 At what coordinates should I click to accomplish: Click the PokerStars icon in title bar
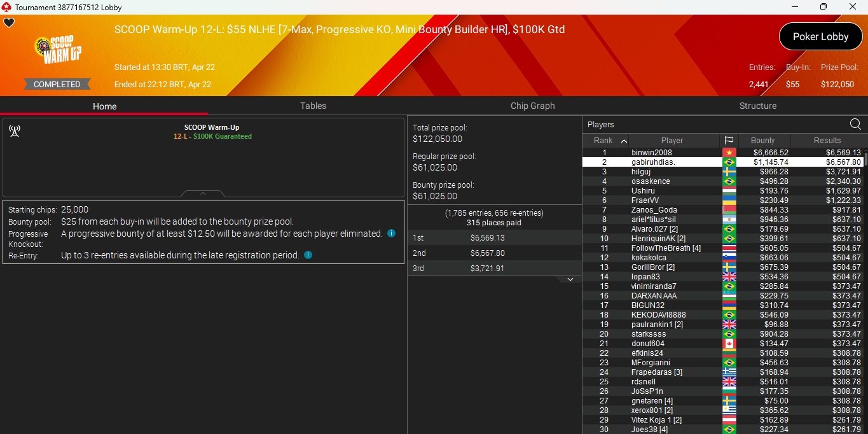coord(7,7)
